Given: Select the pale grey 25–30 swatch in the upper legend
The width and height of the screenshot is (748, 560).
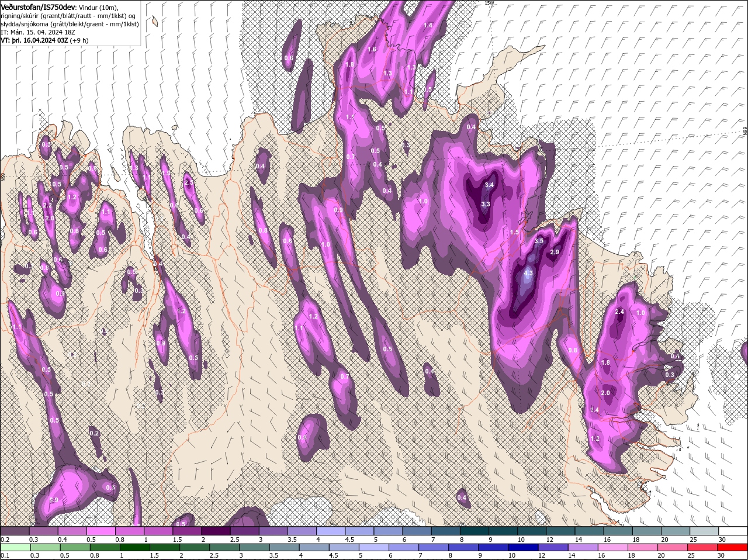Looking at the screenshot, I should point(704,531).
